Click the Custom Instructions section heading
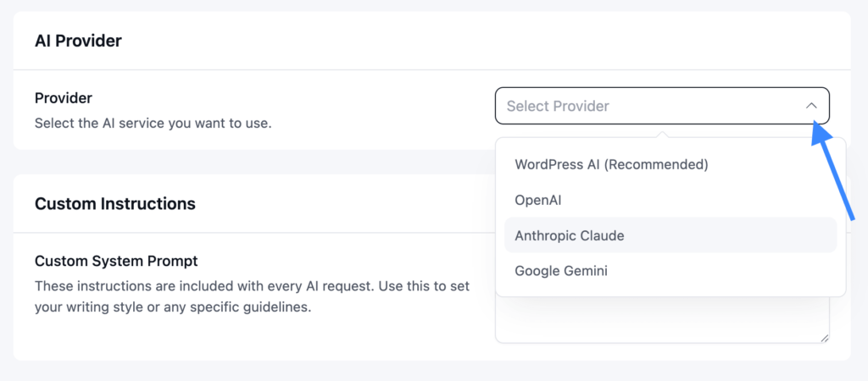The image size is (868, 381). tap(115, 203)
